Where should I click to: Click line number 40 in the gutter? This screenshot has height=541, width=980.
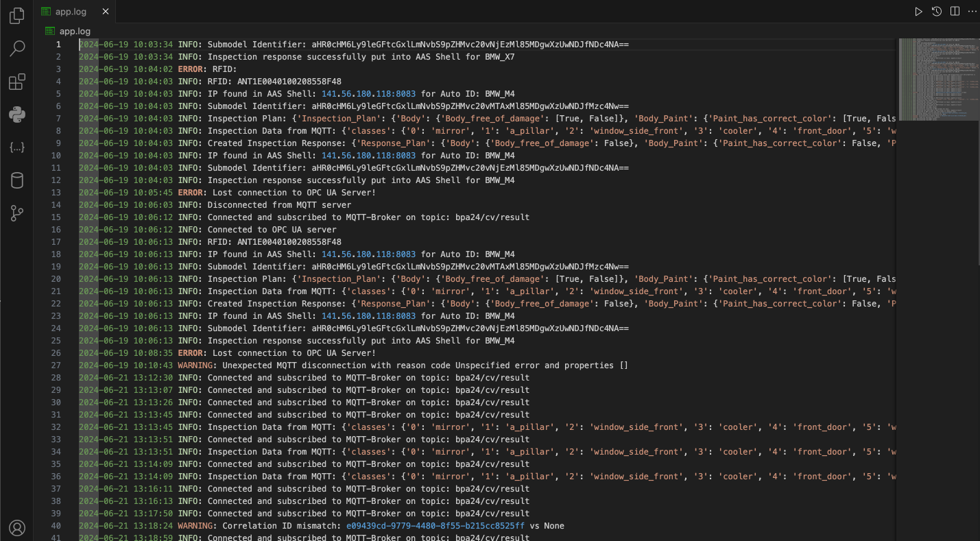click(x=56, y=526)
